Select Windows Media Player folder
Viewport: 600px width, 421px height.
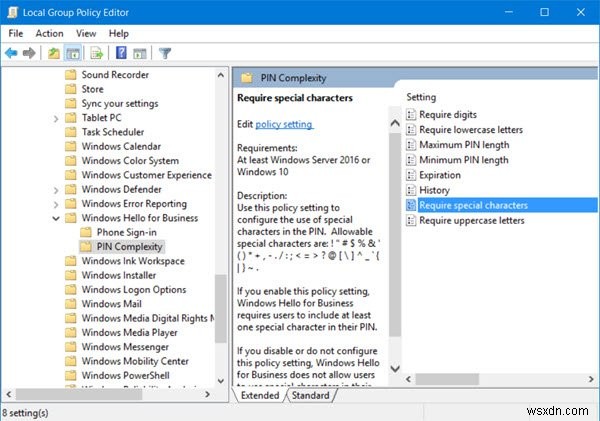(x=129, y=333)
